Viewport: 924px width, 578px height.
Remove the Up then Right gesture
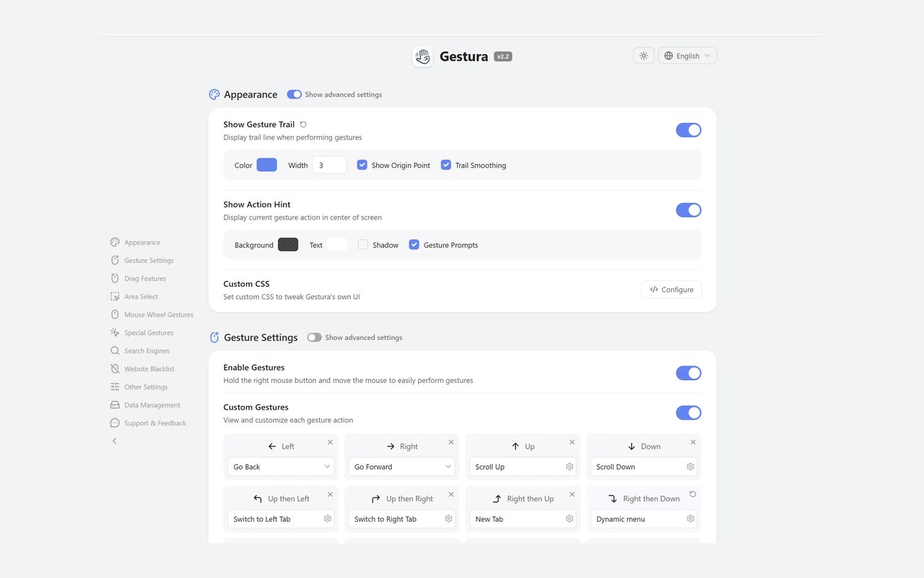[x=451, y=494]
